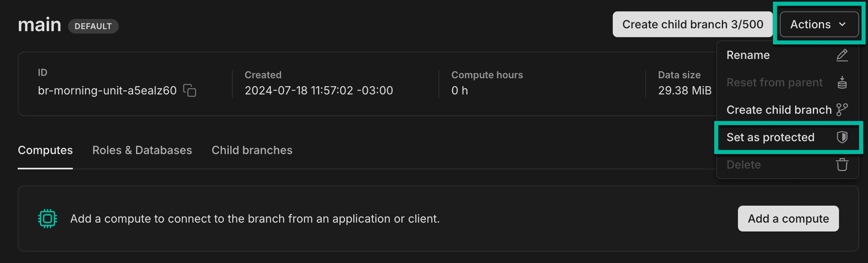Viewport: 868px width, 263px height.
Task: Select Rename from the Actions menu
Action: pos(748,55)
